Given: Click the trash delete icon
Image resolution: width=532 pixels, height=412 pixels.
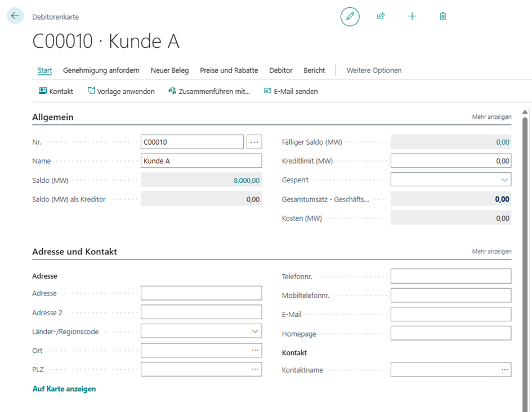Looking at the screenshot, I should pos(443,16).
